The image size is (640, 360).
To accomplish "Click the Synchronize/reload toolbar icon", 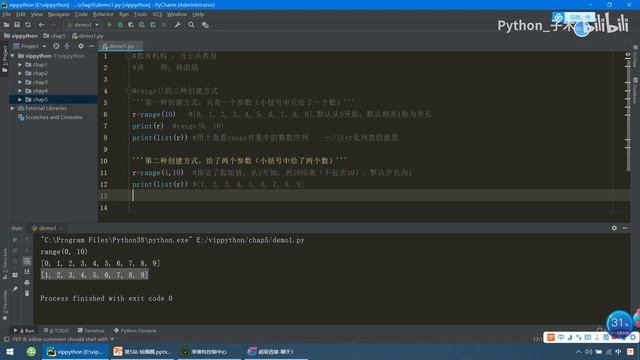I will point(28,25).
